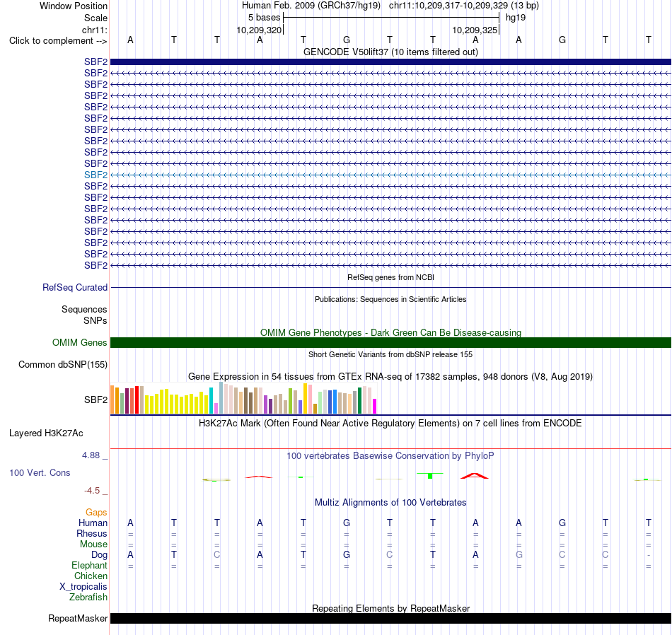Click the 10,209,325 position label

click(475, 30)
